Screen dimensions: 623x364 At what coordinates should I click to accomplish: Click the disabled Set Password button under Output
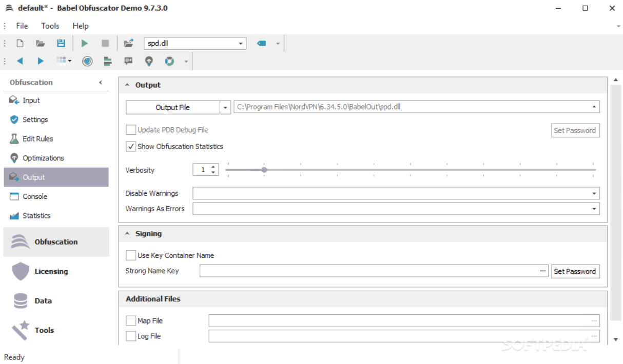(x=575, y=130)
